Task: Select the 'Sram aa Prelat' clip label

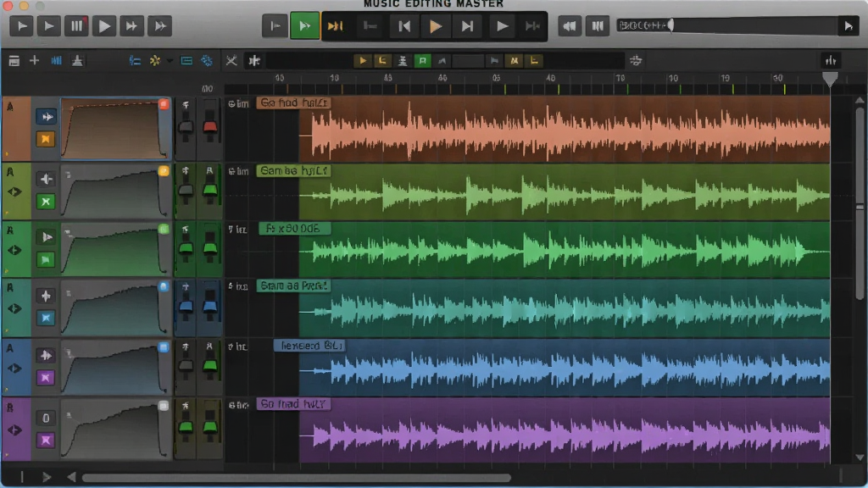Action: coord(293,286)
